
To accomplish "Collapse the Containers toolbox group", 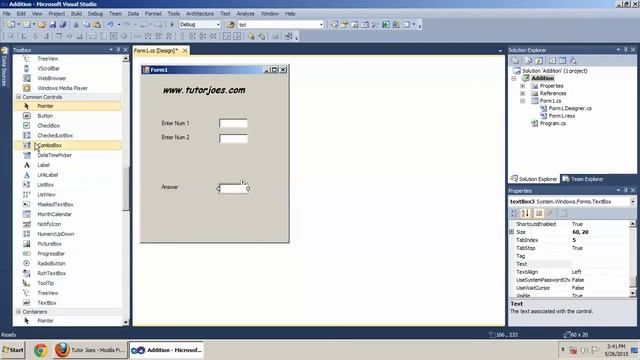I will coord(18,312).
